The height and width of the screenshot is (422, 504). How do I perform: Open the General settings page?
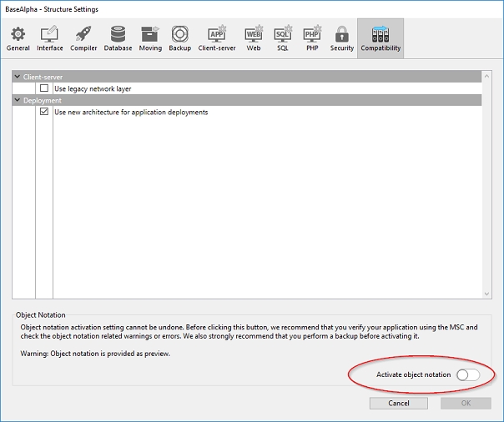point(18,38)
